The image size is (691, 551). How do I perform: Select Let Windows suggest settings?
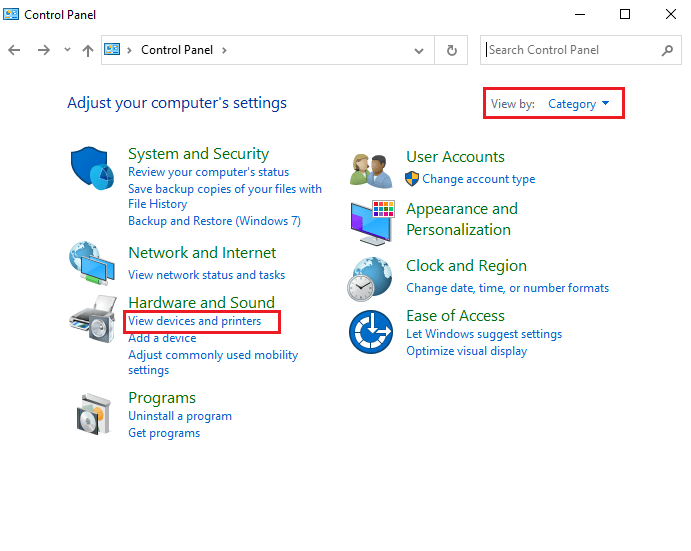coord(484,334)
